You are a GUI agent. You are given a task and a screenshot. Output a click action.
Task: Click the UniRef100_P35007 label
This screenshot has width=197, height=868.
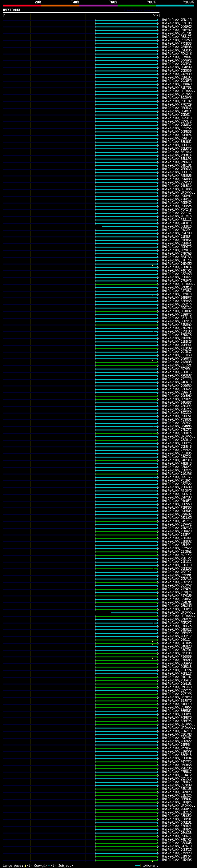click(177, 57)
